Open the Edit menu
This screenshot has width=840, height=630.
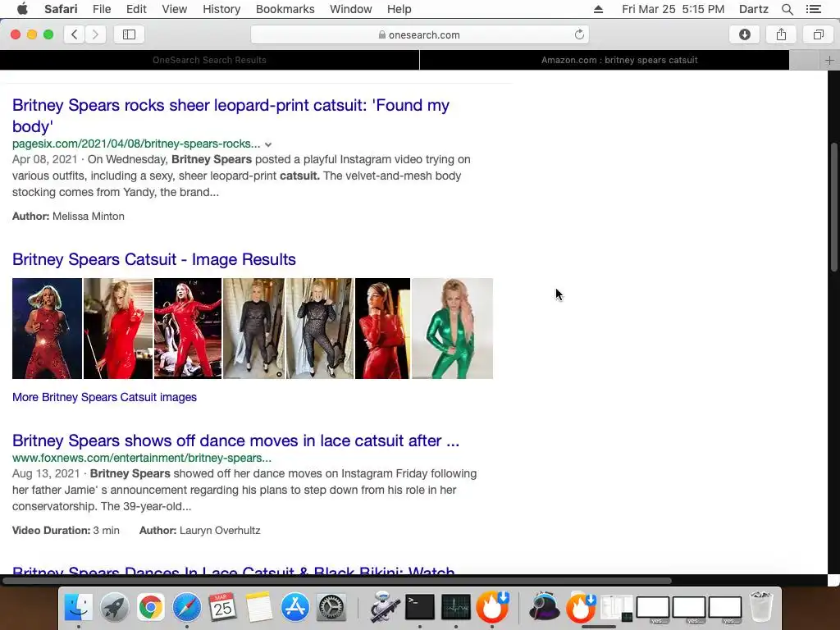pos(136,9)
